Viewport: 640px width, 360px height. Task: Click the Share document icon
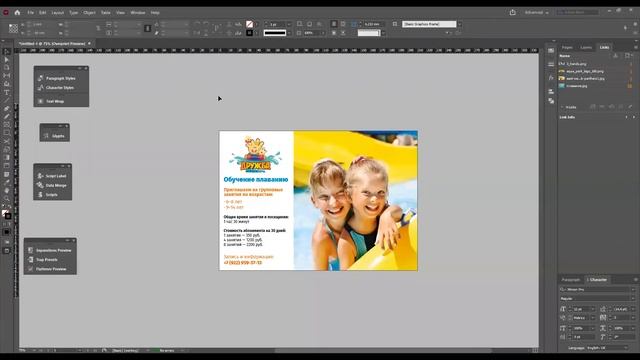coord(513,13)
